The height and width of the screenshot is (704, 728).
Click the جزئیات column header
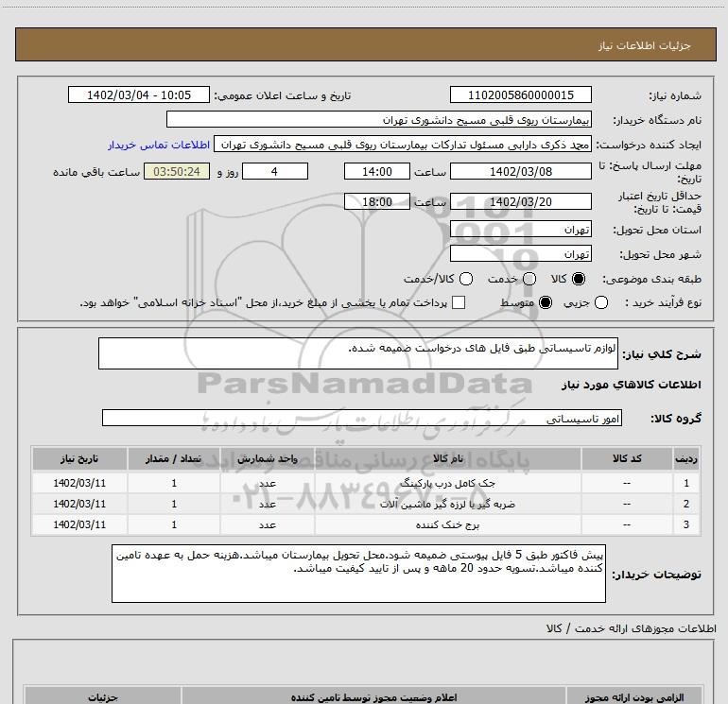(103, 697)
